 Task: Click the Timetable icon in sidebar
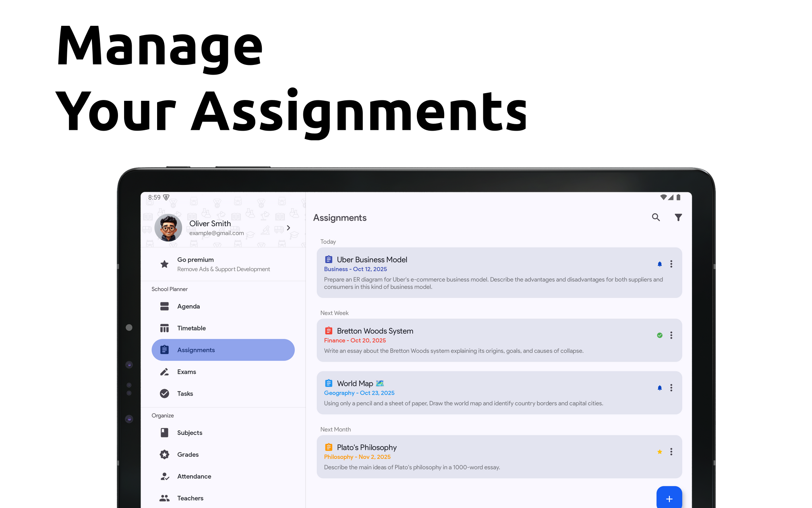pos(164,328)
